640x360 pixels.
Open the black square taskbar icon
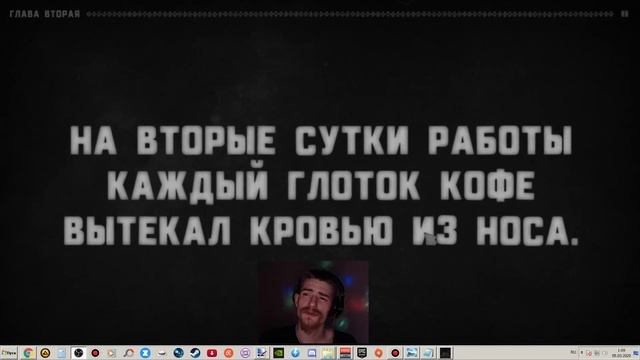click(x=445, y=353)
